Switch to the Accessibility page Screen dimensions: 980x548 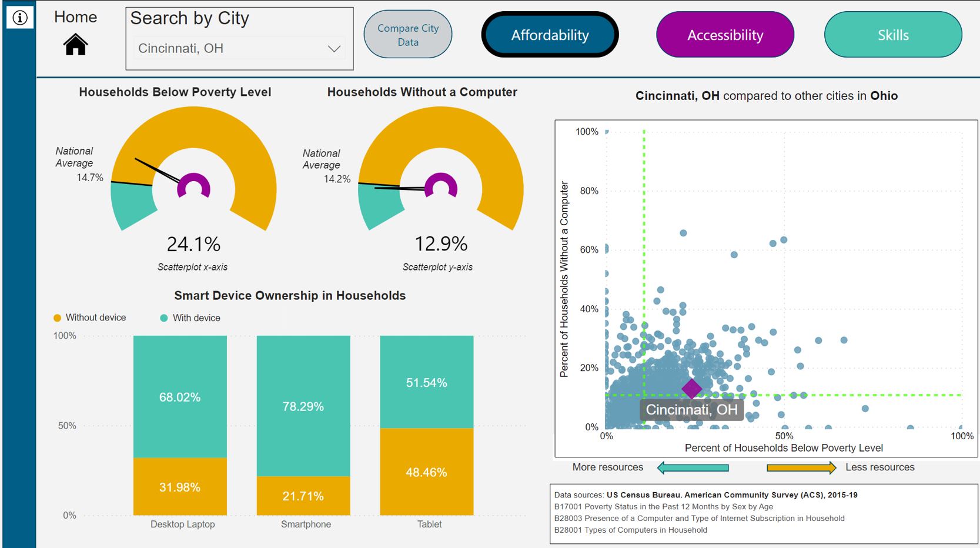click(x=724, y=35)
